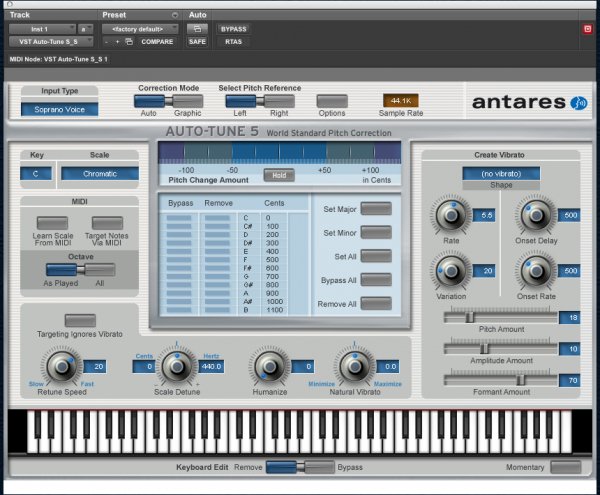Viewport: 600px width, 495px height.
Task: Click the vibrato Rate value field 5.5
Action: pyautogui.click(x=484, y=215)
